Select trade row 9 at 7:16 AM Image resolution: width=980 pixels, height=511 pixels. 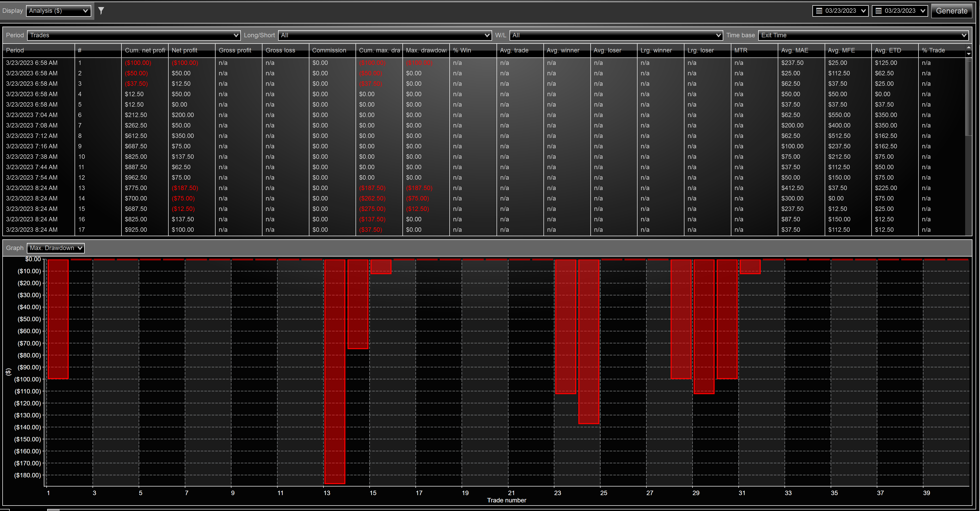point(484,146)
